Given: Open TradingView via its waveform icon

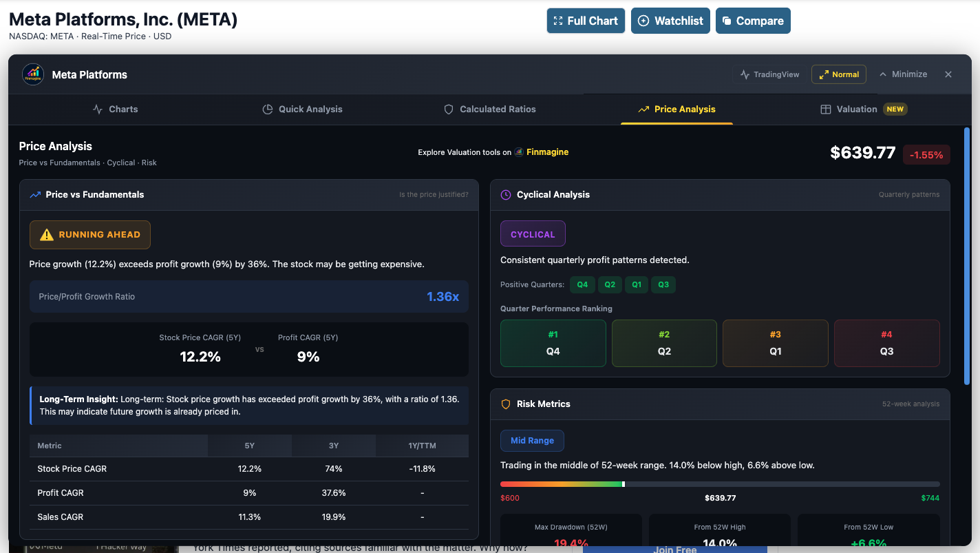Looking at the screenshot, I should click(745, 74).
